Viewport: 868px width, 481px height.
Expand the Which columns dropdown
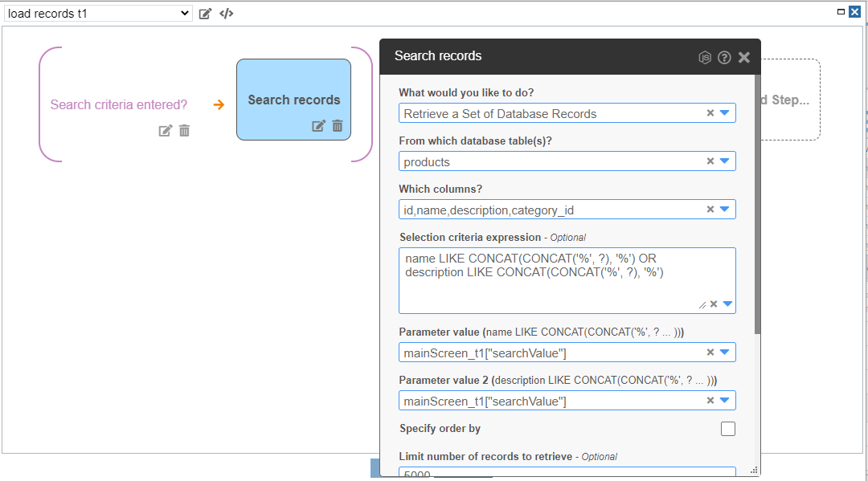(725, 209)
